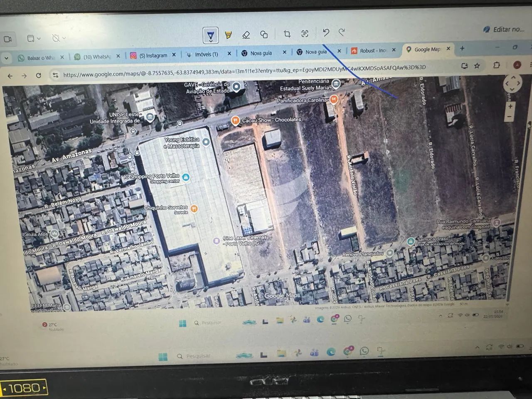Open the Renove Planejados marker

pyautogui.click(x=389, y=253)
